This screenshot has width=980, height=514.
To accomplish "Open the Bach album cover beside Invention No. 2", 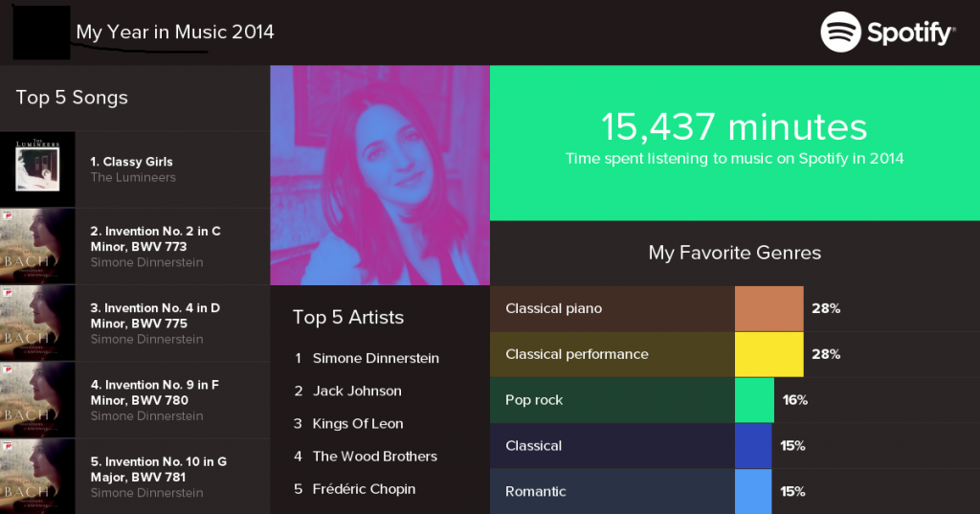I will pyautogui.click(x=37, y=246).
